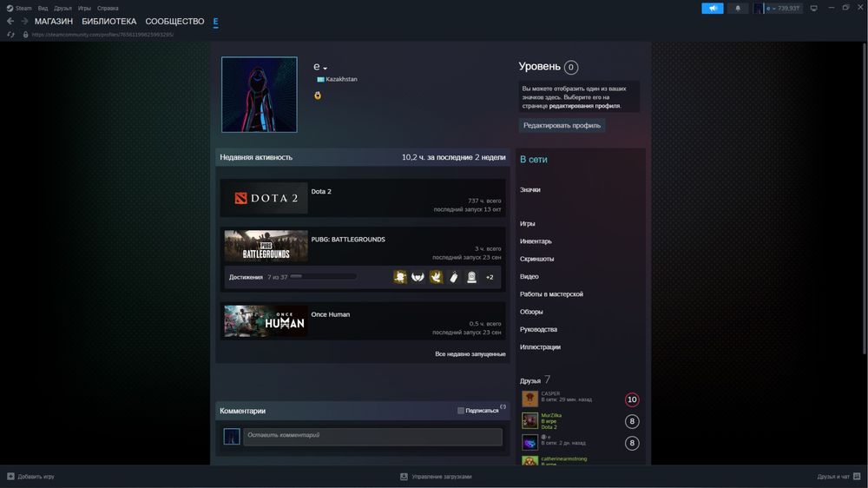
Task: Open Инвентарь link in sidebar
Action: point(536,241)
